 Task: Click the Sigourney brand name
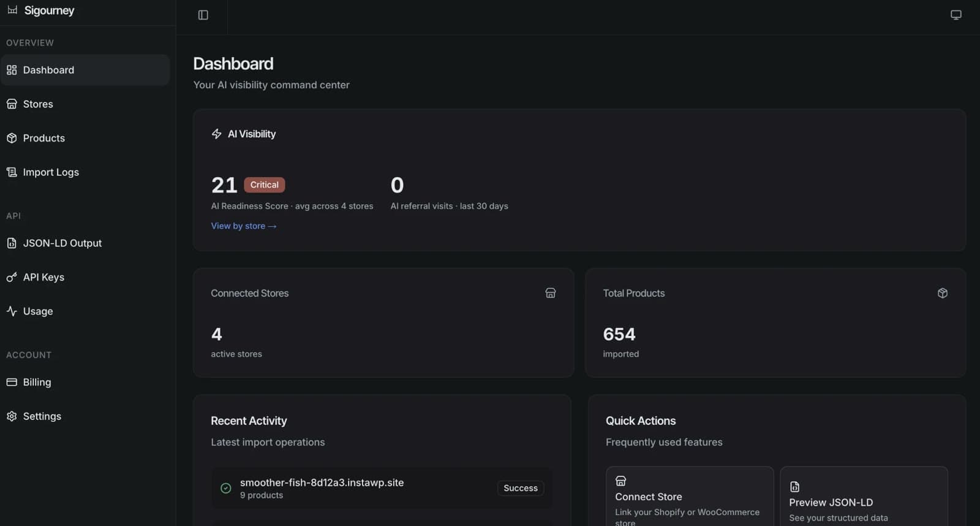click(49, 10)
